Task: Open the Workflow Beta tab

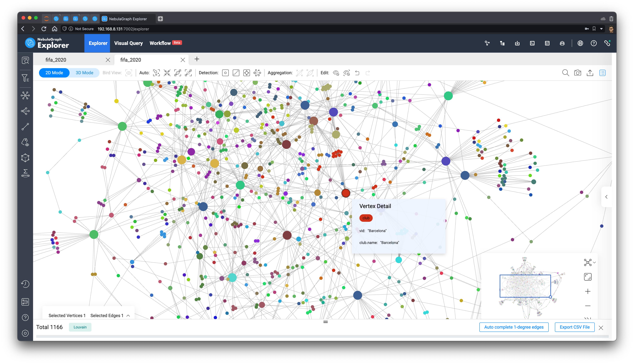Action: 166,43
